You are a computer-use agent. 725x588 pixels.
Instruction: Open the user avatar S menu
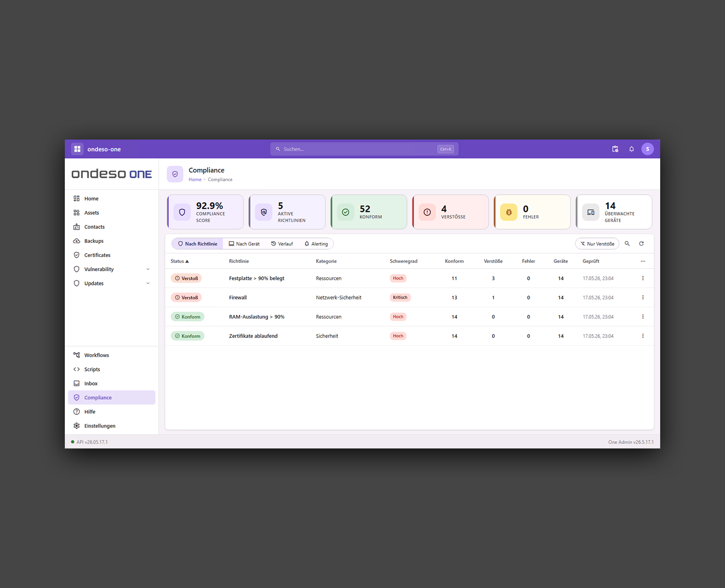coord(648,149)
